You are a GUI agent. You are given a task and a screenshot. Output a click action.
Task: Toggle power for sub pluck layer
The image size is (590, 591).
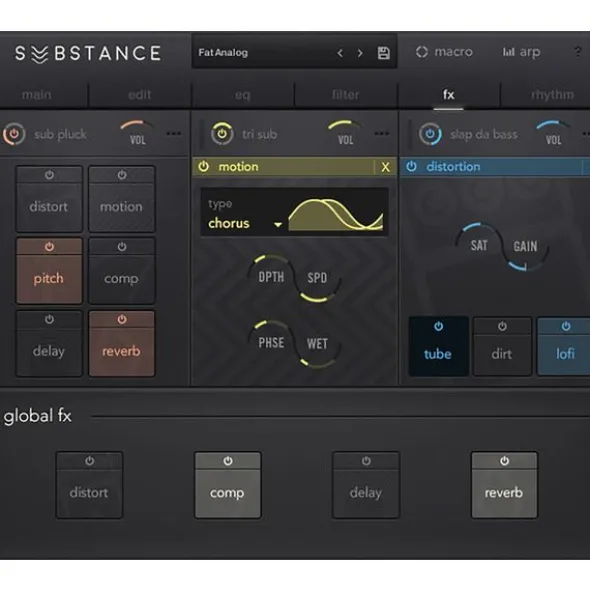[x=14, y=134]
